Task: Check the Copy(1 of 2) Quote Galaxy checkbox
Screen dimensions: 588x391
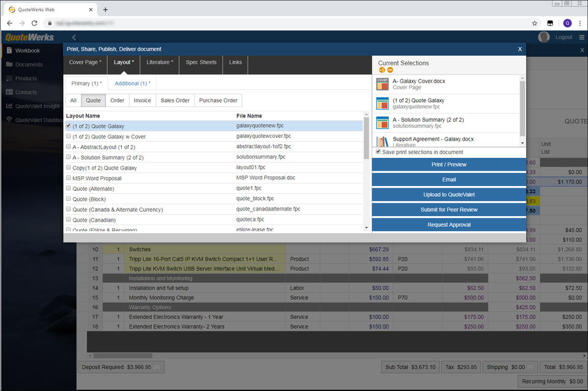Action: [x=68, y=168]
